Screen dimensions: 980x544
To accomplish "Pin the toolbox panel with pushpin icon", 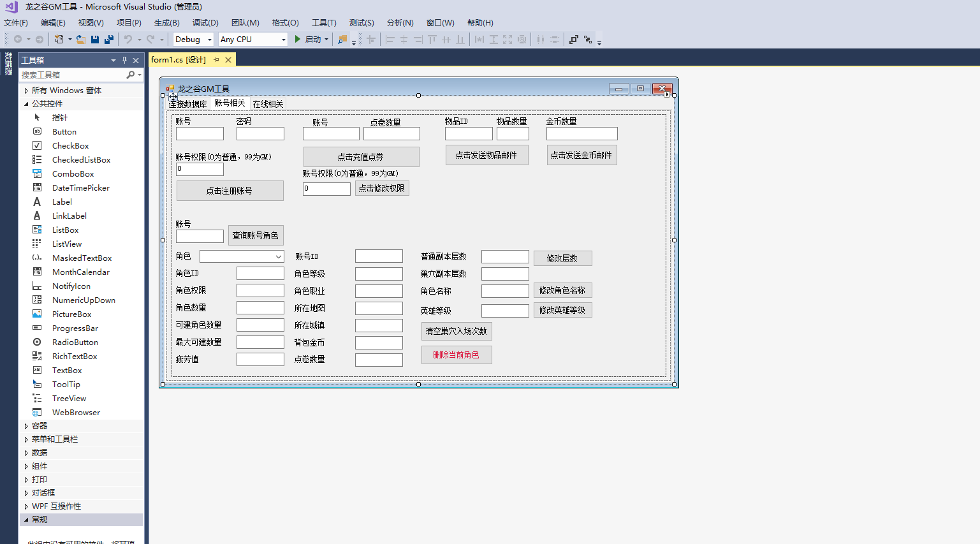I will click(x=124, y=60).
